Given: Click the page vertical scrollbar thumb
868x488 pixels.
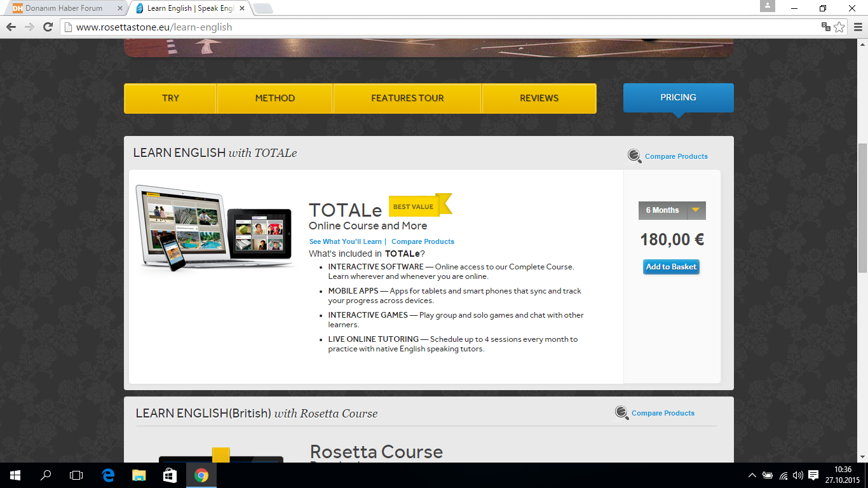Looking at the screenshot, I should (x=862, y=208).
